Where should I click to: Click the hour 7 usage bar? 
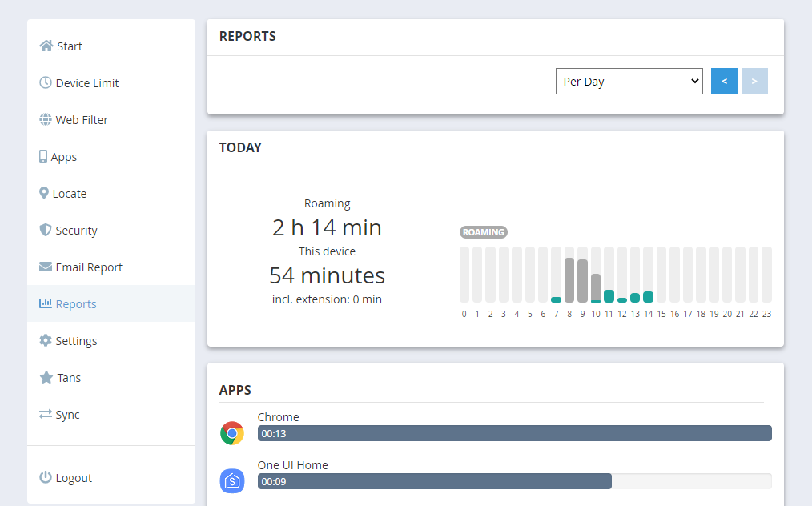[x=557, y=300]
